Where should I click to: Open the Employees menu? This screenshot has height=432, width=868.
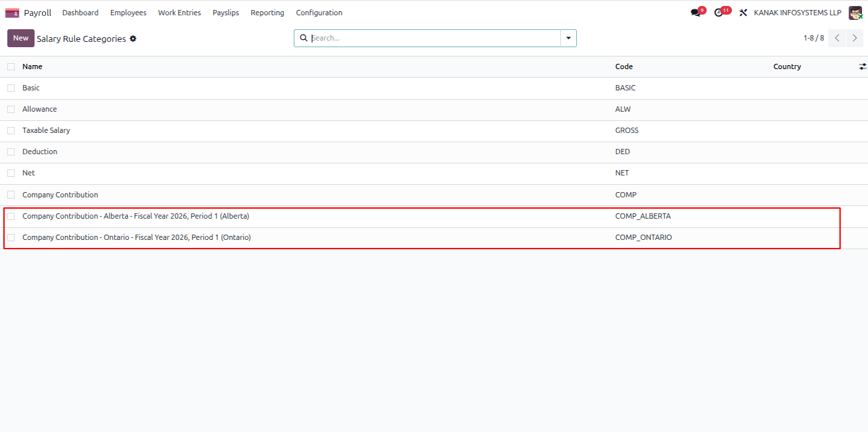tap(128, 13)
